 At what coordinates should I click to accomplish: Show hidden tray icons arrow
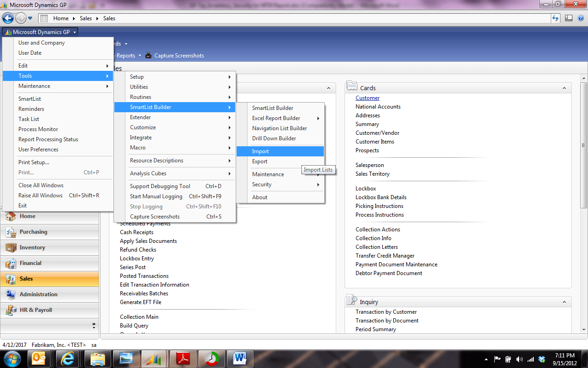(x=486, y=359)
